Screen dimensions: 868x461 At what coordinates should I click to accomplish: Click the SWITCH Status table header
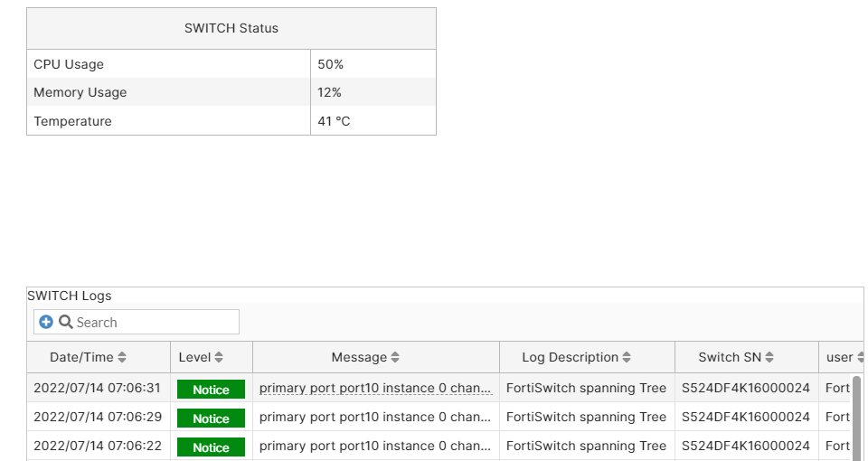coord(231,28)
